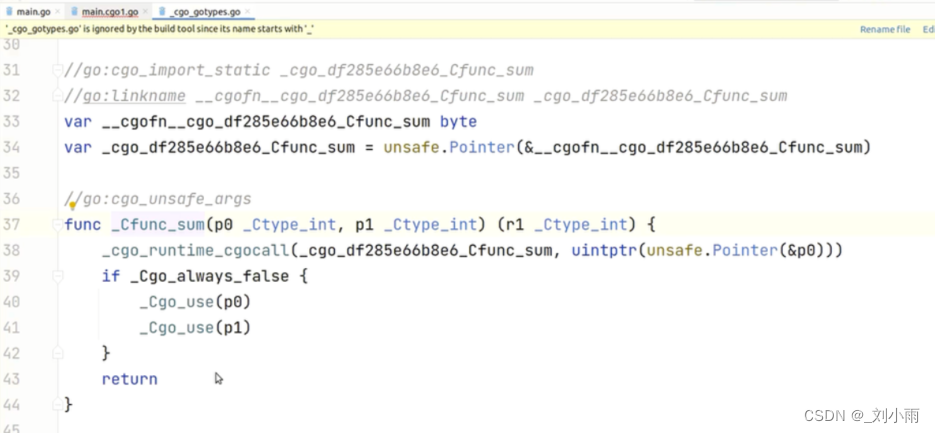This screenshot has width=935, height=433.
Task: Switch to the main.cgo1.go tab
Action: click(x=110, y=11)
